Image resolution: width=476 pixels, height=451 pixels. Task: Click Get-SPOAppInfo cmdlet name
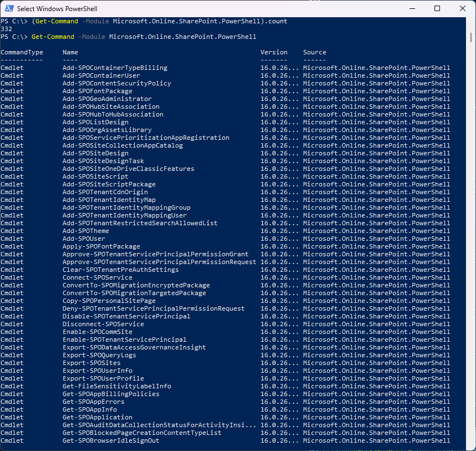pos(90,409)
